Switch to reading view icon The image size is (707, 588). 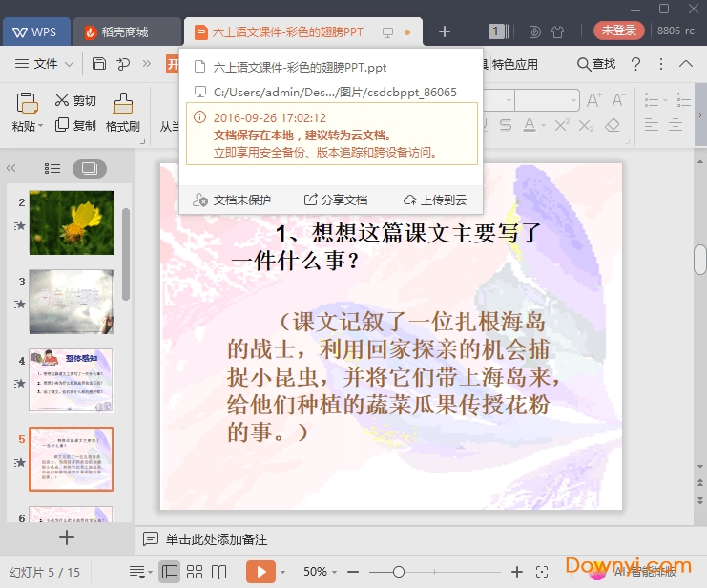pyautogui.click(x=218, y=572)
